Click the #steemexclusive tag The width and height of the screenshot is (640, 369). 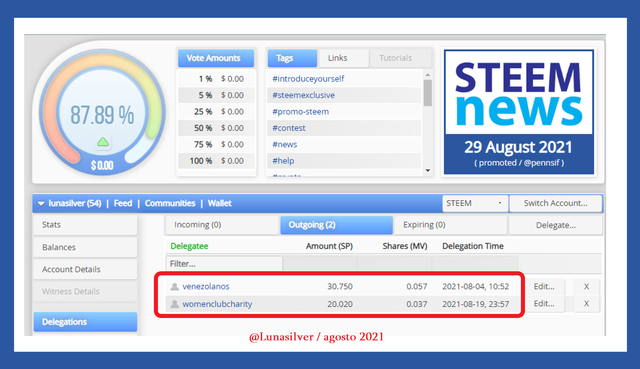point(303,95)
